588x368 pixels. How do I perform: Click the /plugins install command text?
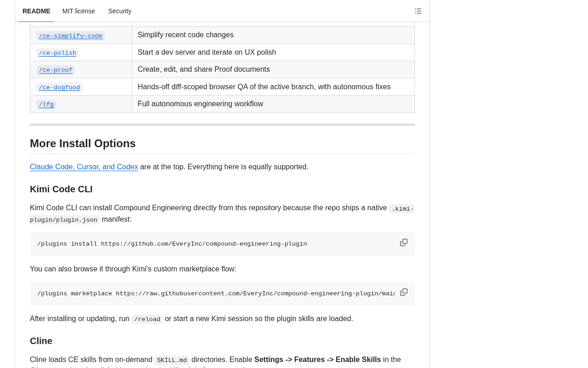coord(172,244)
